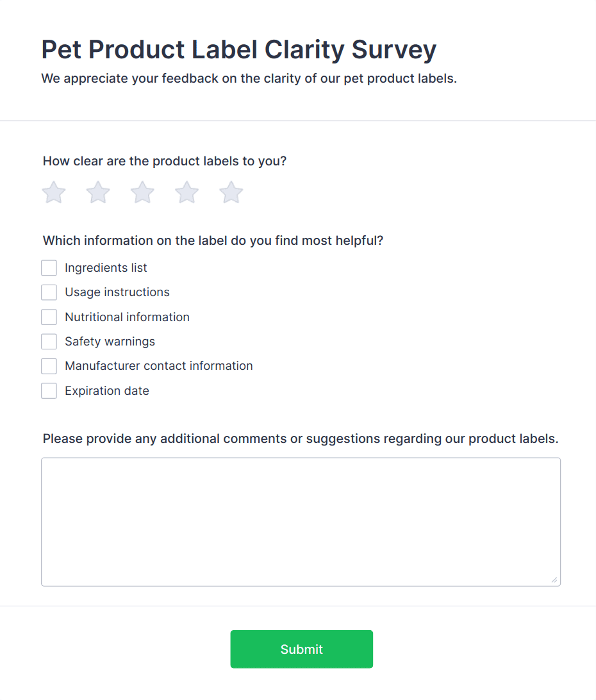Click the additional comments question label

[x=301, y=439]
